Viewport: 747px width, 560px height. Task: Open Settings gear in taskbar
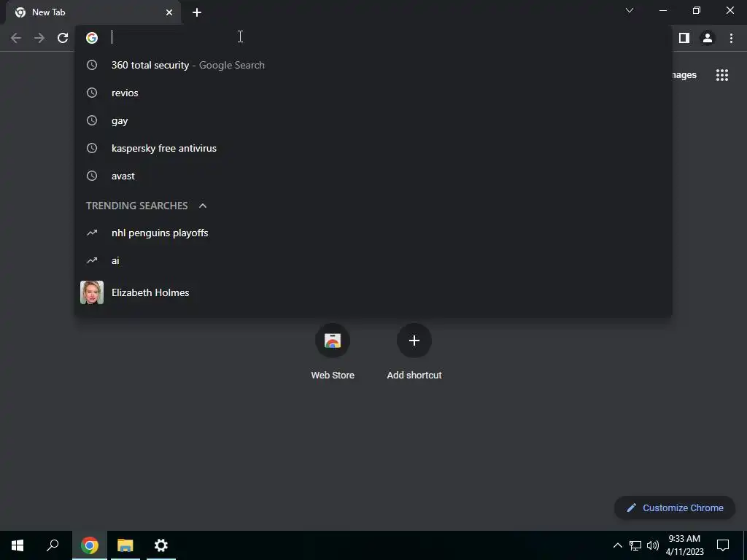pyautogui.click(x=161, y=545)
